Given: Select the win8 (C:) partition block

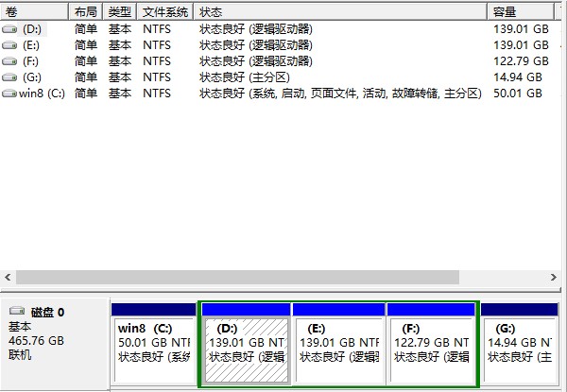Looking at the screenshot, I should tap(153, 344).
